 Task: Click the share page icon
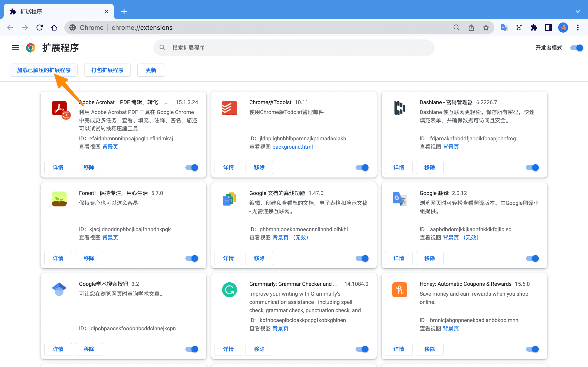coord(471,28)
